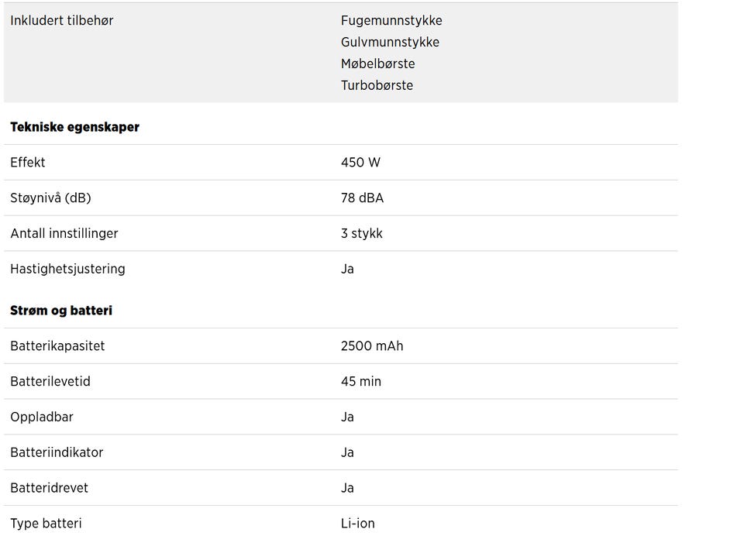Click the Antall innstillinger label
Viewport: 744px width, 560px height.
(x=64, y=234)
